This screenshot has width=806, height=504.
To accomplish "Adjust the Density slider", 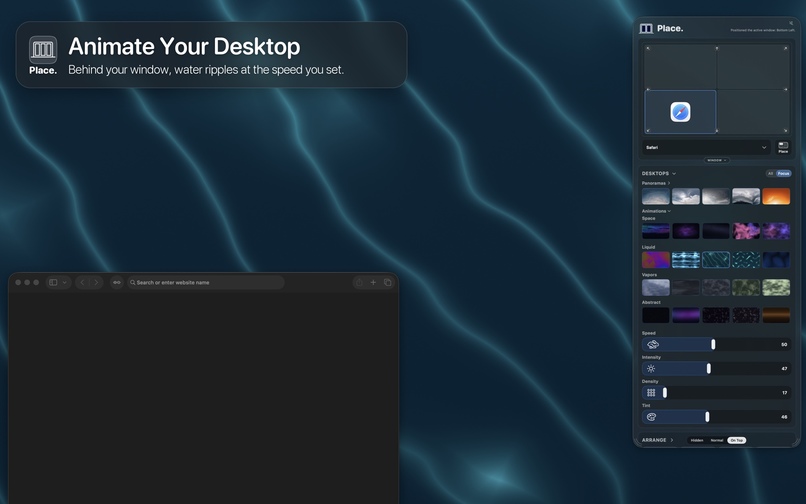I will coord(716,393).
